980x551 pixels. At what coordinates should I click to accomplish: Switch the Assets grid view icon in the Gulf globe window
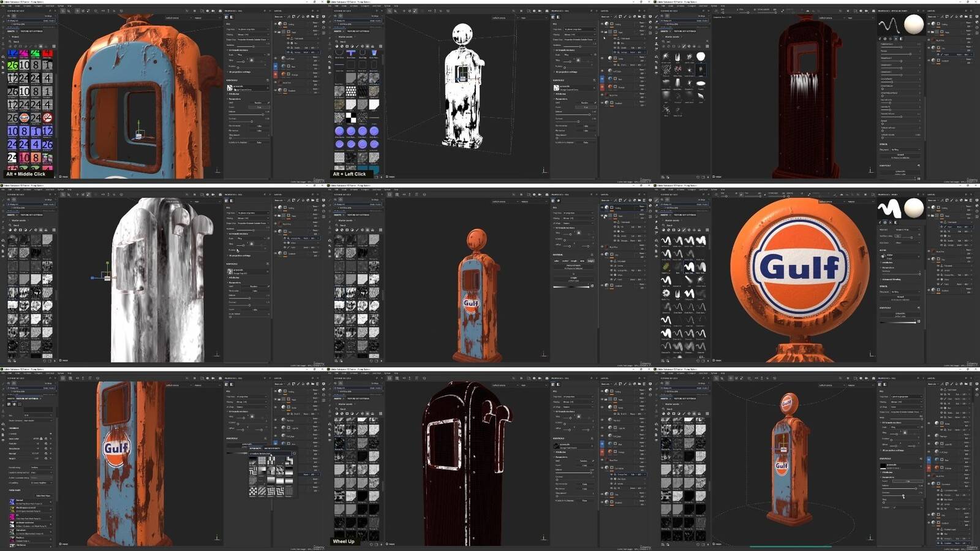707,230
